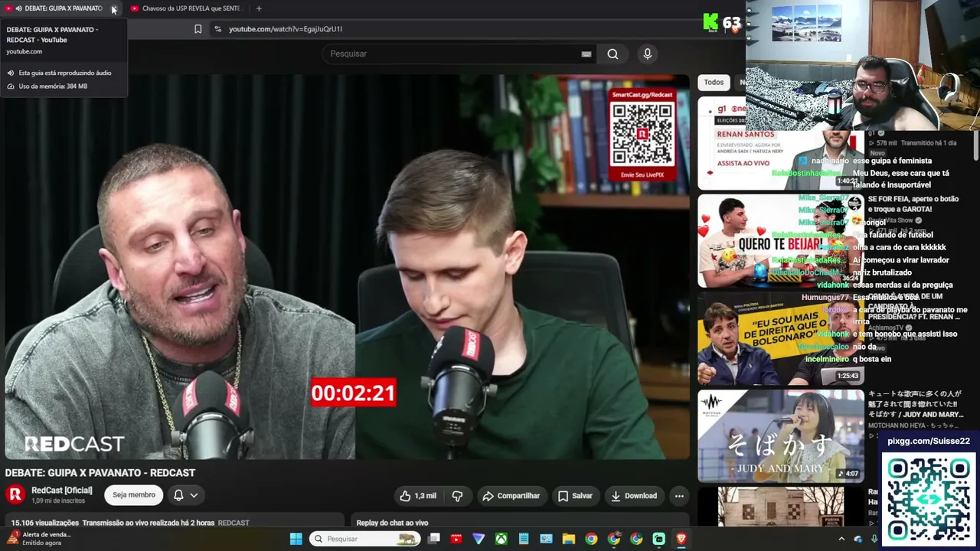980x551 pixels.
Task: Open the Mais de Direita que Bolsonaro thumbnail
Action: pyautogui.click(x=781, y=339)
